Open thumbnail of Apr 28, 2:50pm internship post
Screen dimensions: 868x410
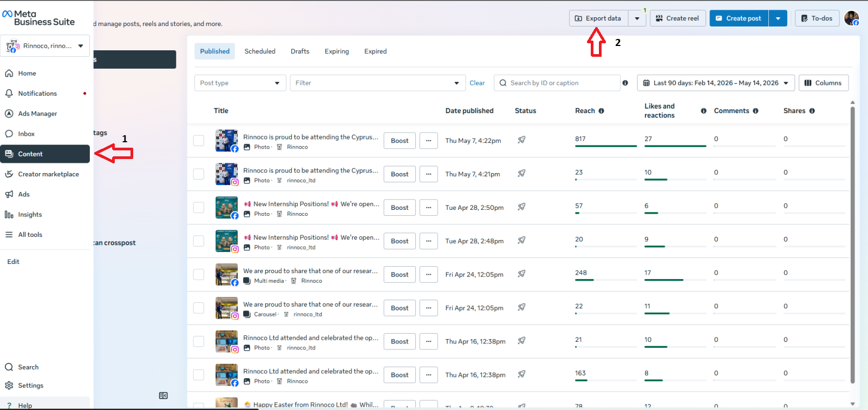[226, 208]
